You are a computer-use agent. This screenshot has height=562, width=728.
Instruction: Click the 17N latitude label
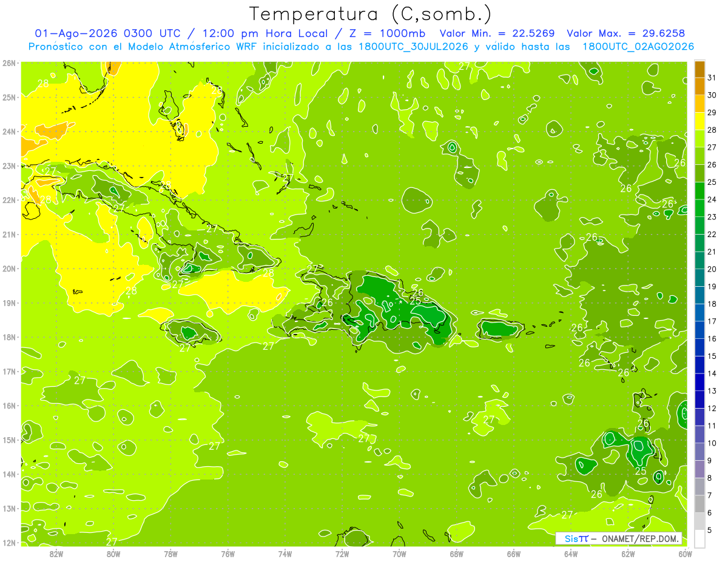[9, 371]
